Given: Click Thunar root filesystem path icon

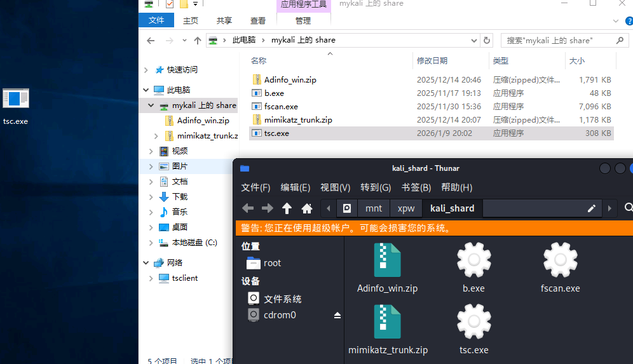Looking at the screenshot, I should tap(347, 208).
